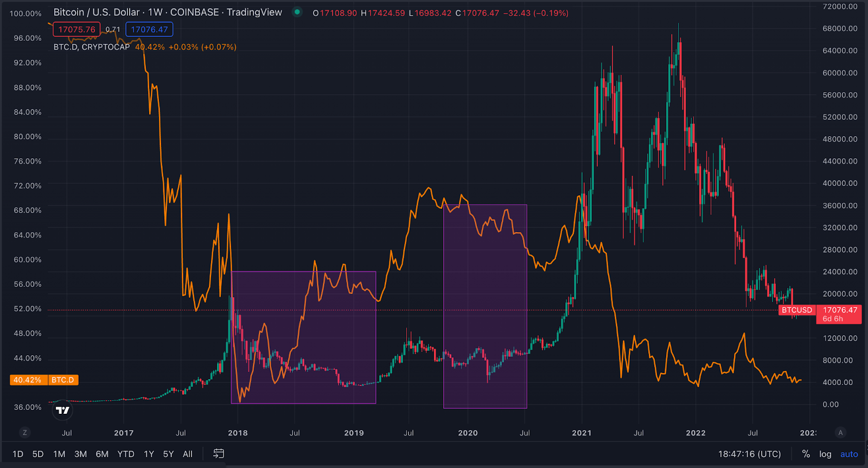The height and width of the screenshot is (468, 868).
Task: Click the Z button beside the time axis
Action: tap(24, 433)
